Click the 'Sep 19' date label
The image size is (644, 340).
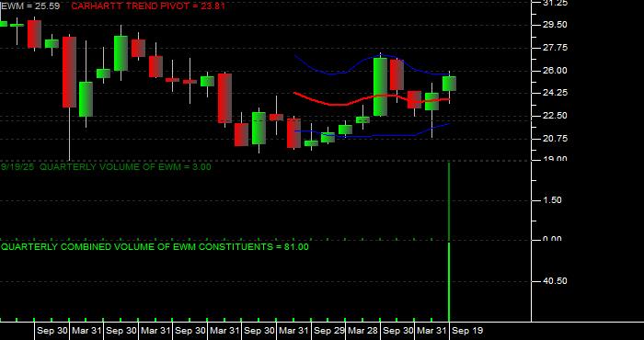click(467, 331)
